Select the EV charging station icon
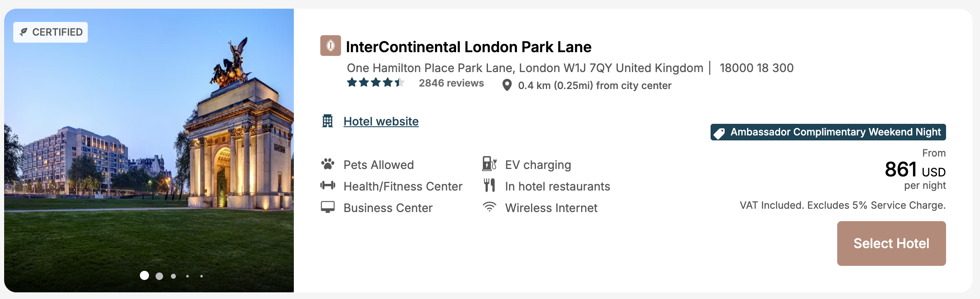The image size is (980, 299). [489, 164]
